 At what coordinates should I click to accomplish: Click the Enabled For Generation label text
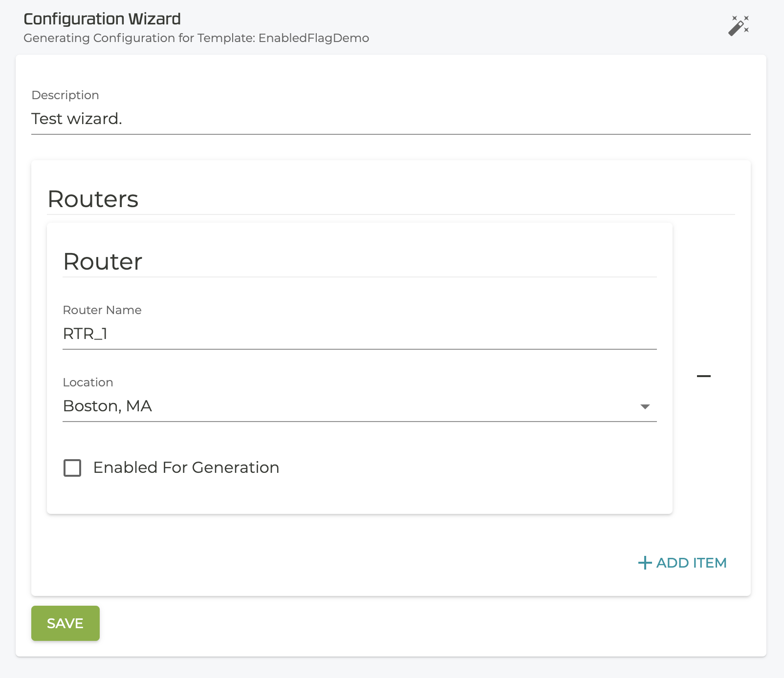(x=186, y=468)
